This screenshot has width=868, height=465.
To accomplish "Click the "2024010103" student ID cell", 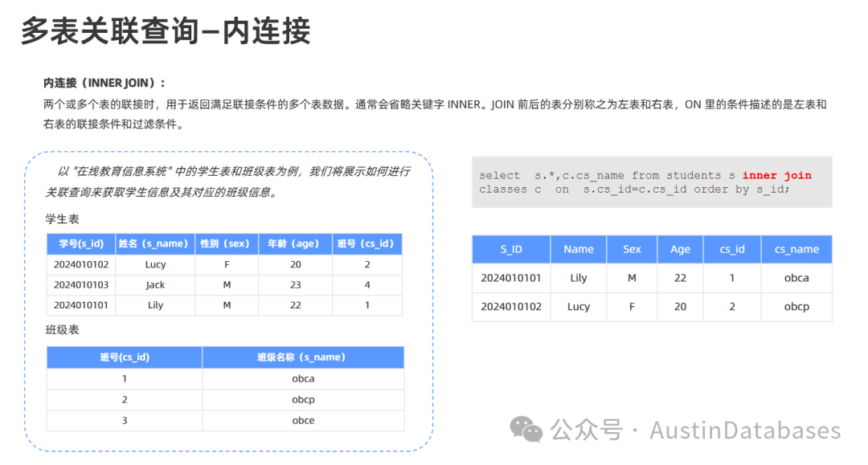I will tap(81, 285).
